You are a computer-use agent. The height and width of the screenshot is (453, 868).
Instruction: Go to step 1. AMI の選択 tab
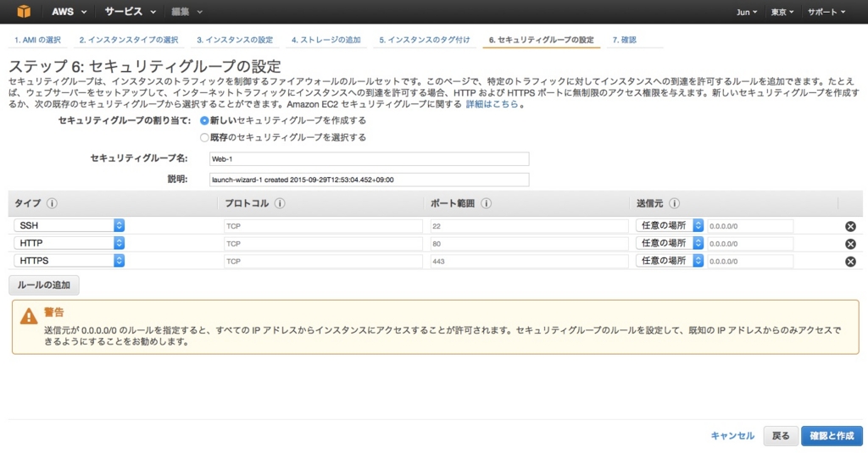click(x=37, y=40)
